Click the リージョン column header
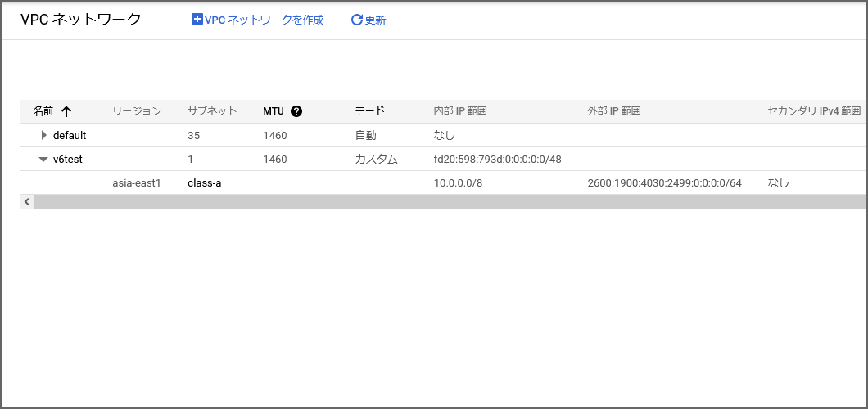Image resolution: width=868 pixels, height=409 pixels. (x=137, y=111)
